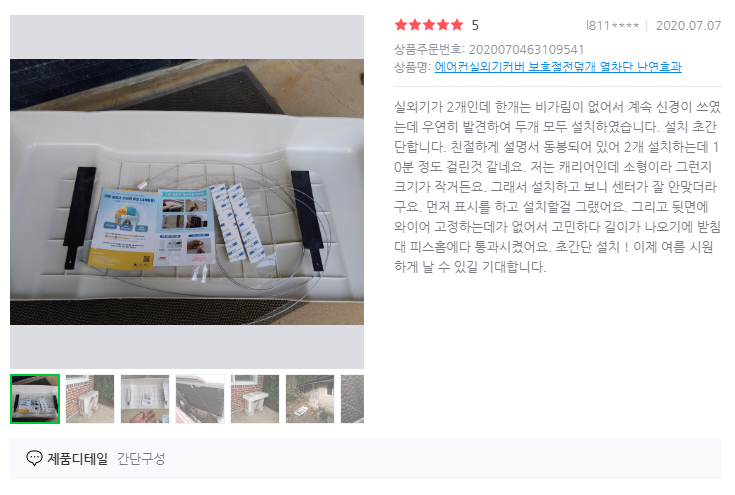This screenshot has height=495, width=735.
Task: Select the green-bordered first review thumbnail
Action: [x=35, y=399]
